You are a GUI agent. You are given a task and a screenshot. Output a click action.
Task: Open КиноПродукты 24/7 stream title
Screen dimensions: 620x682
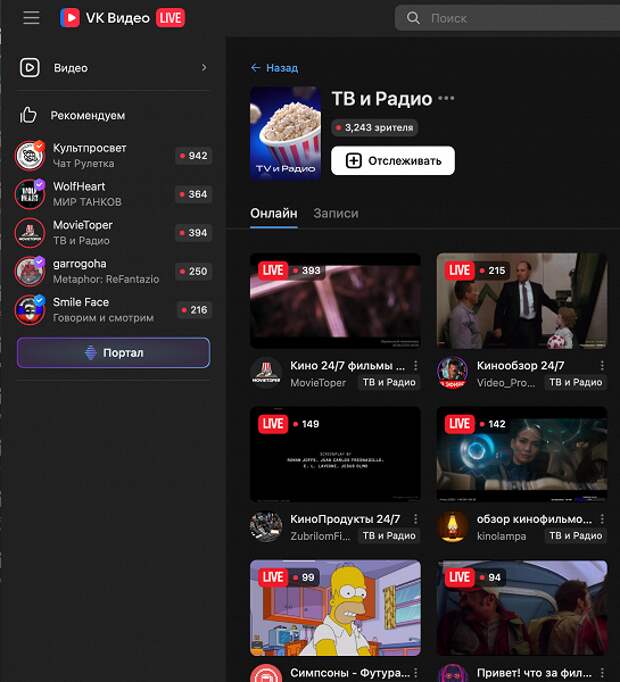345,519
